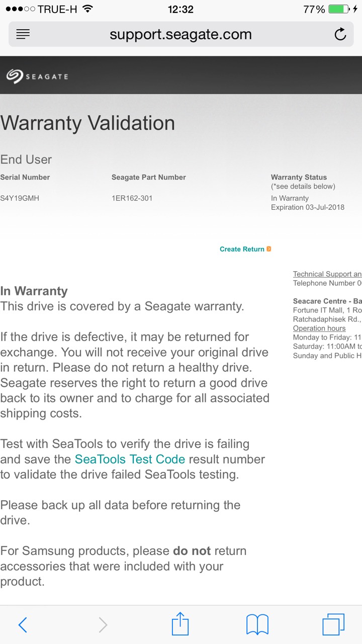Tap the Reader view icon in address bar
This screenshot has height=644, width=362.
[x=23, y=34]
